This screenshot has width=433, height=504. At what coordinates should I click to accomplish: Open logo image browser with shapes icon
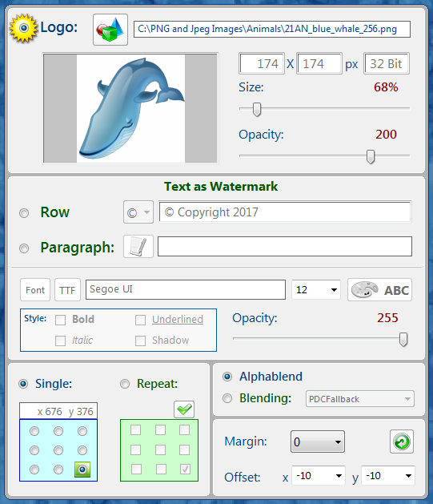click(110, 30)
